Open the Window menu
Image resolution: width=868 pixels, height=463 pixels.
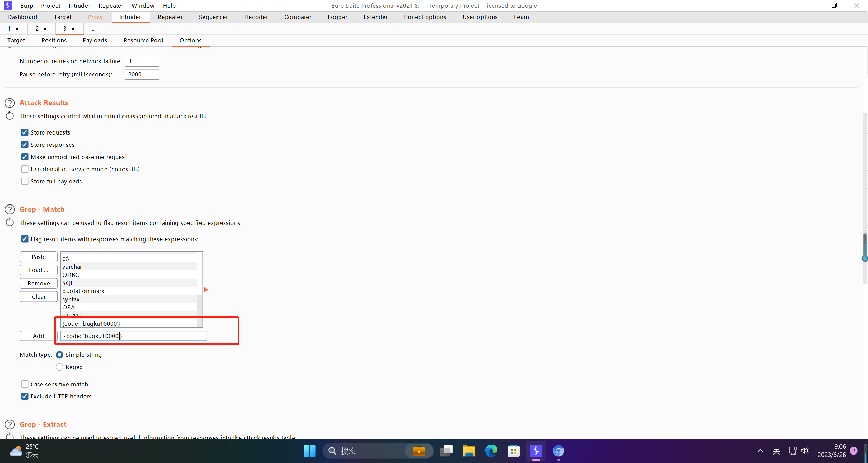(143, 6)
